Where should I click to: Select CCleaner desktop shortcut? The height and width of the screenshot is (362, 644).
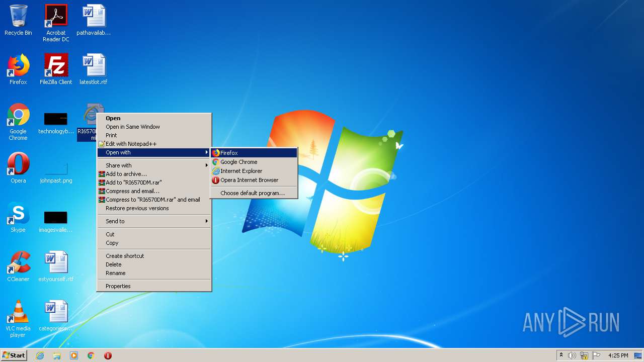click(18, 266)
